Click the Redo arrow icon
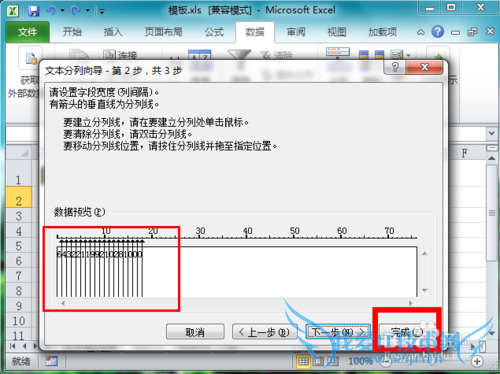Image resolution: width=500 pixels, height=374 pixels. [x=76, y=11]
